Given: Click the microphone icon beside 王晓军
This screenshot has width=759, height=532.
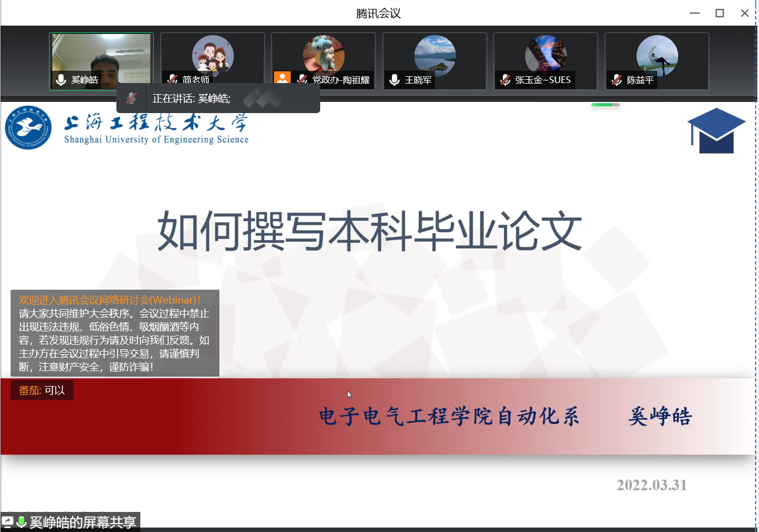Looking at the screenshot, I should click(x=395, y=80).
